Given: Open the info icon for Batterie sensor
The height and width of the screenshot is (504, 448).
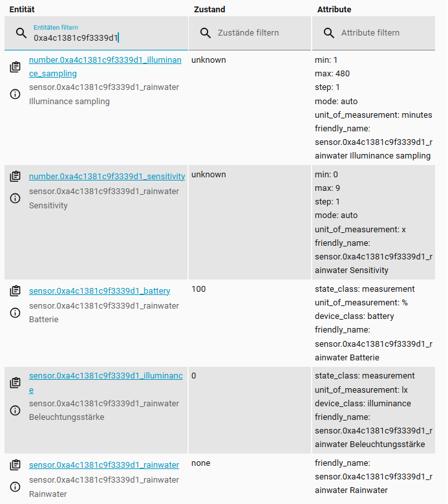Looking at the screenshot, I should coord(16,313).
